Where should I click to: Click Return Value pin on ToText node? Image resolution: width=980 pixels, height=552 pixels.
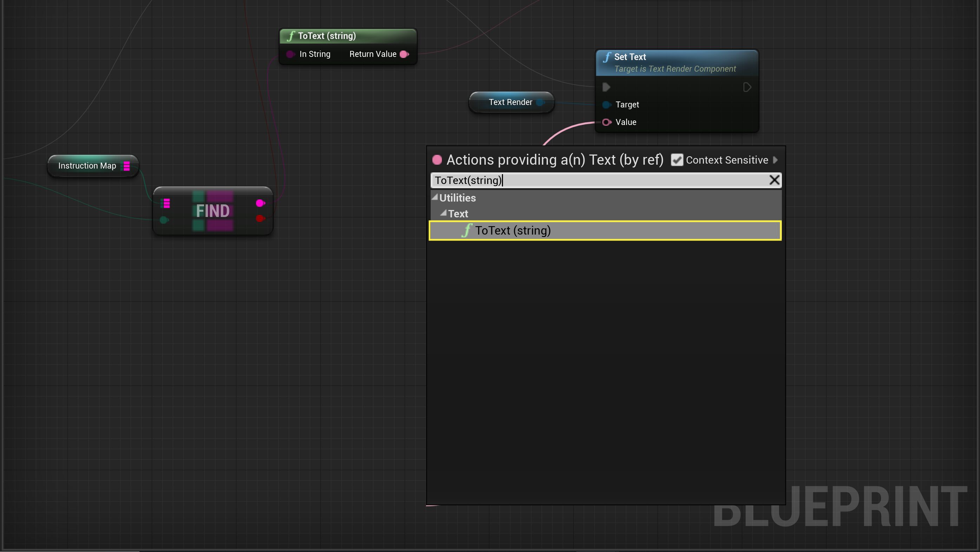click(x=404, y=54)
